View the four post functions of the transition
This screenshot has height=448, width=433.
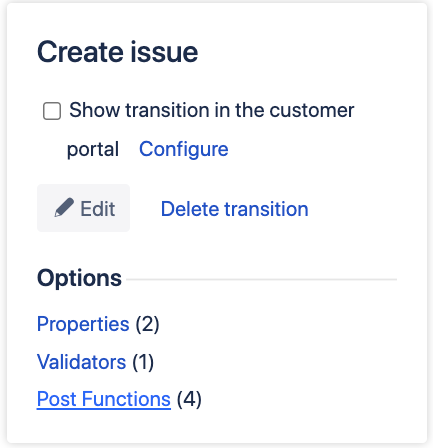coord(104,399)
